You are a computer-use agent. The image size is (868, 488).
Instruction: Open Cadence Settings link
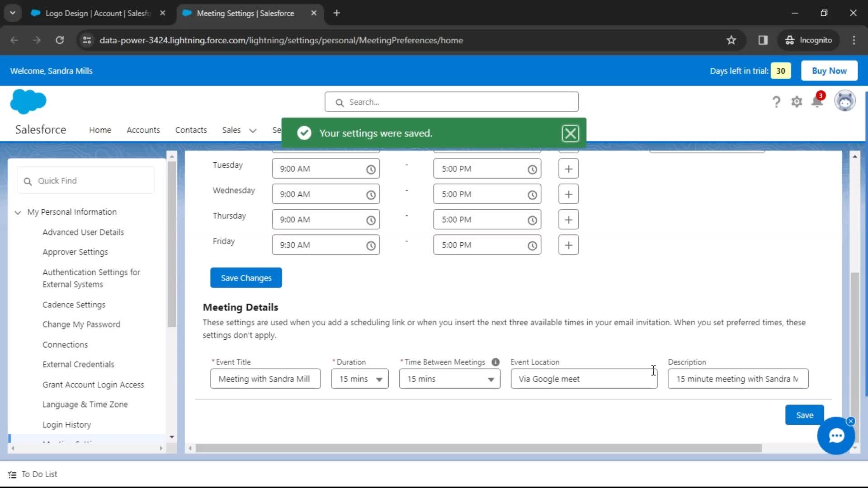(x=74, y=305)
